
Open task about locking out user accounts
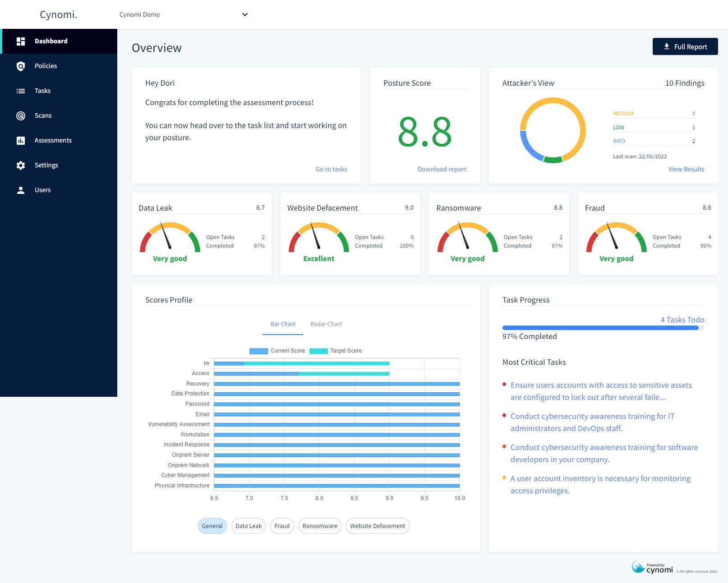click(x=601, y=391)
